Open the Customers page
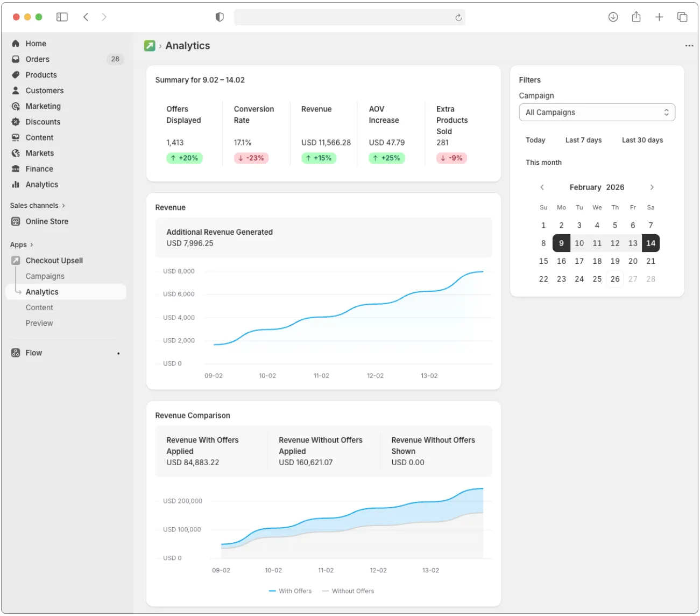This screenshot has width=700, height=616. (x=44, y=90)
